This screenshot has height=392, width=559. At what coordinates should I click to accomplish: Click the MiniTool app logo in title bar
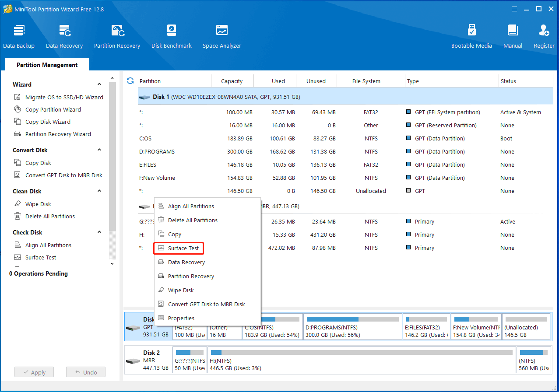(x=8, y=9)
